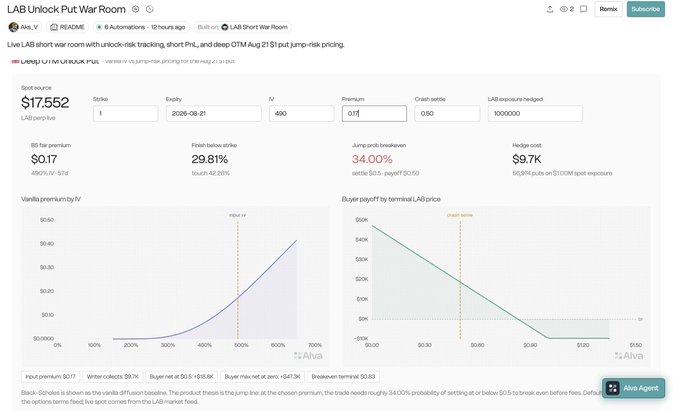Focus the LAB exposure hedged input

pyautogui.click(x=535, y=113)
